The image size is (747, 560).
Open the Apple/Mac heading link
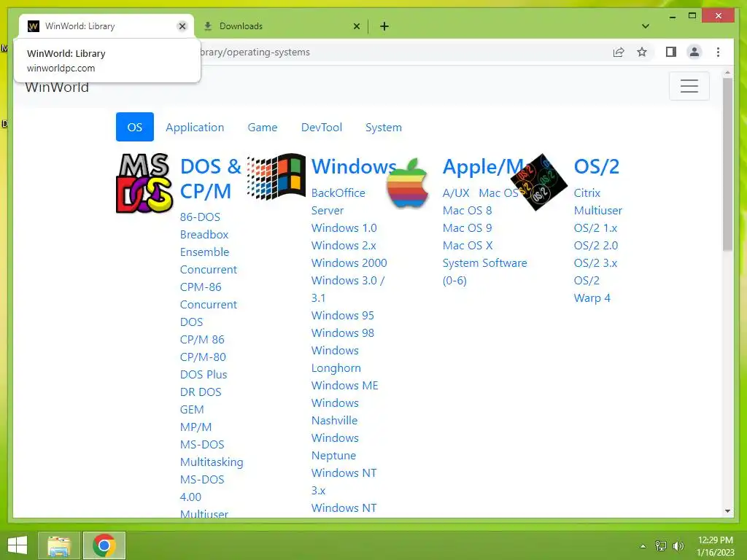483,166
